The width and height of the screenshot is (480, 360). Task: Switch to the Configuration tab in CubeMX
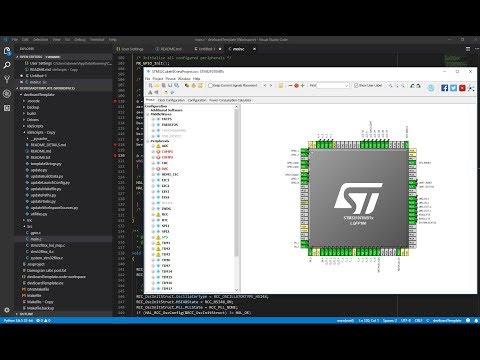pyautogui.click(x=197, y=100)
